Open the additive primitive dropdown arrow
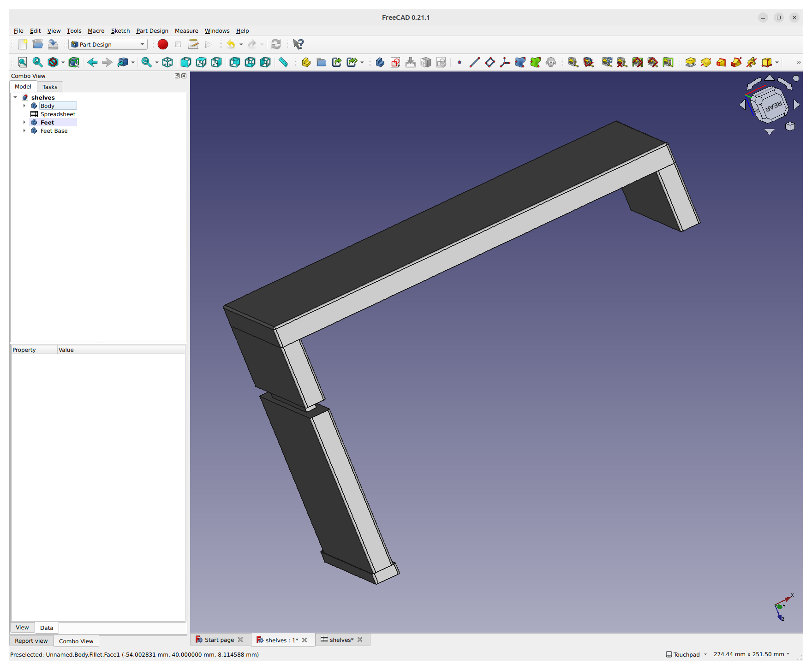This screenshot has width=812, height=670. [x=777, y=62]
